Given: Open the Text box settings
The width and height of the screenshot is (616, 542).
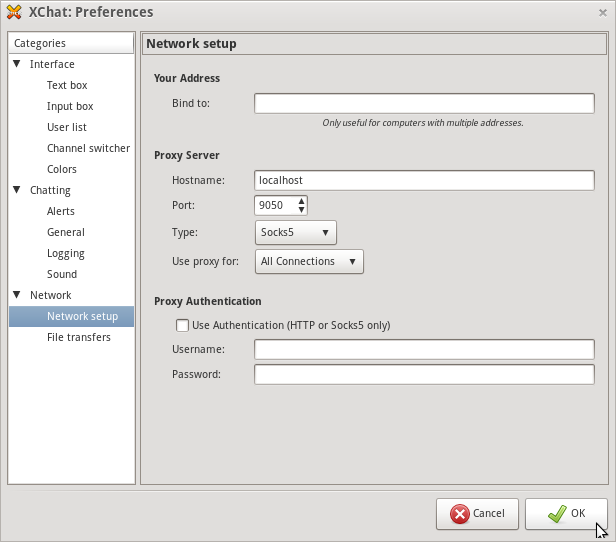Looking at the screenshot, I should click(67, 85).
